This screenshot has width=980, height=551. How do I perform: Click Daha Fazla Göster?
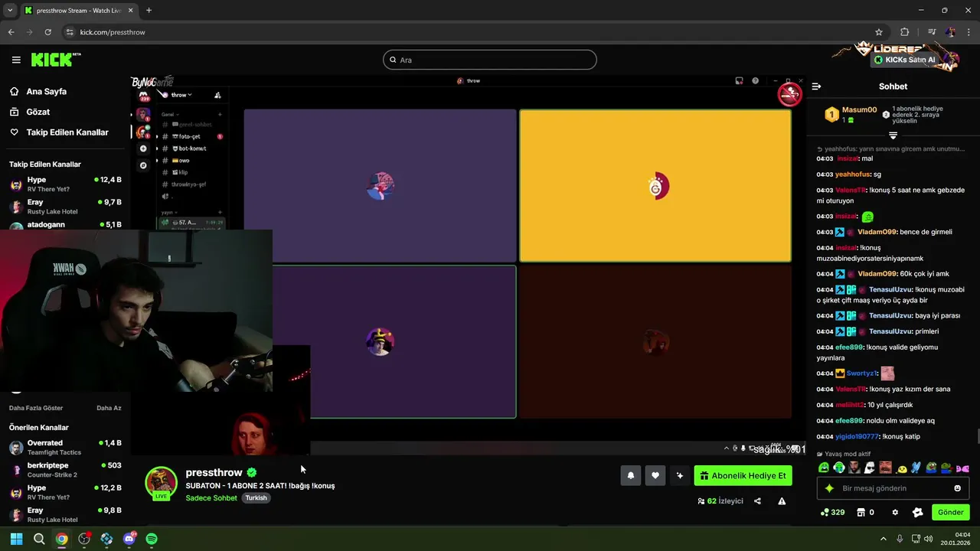[x=36, y=408]
